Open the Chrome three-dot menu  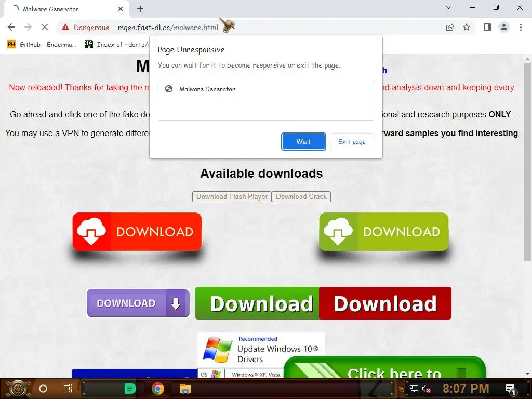[x=521, y=27]
